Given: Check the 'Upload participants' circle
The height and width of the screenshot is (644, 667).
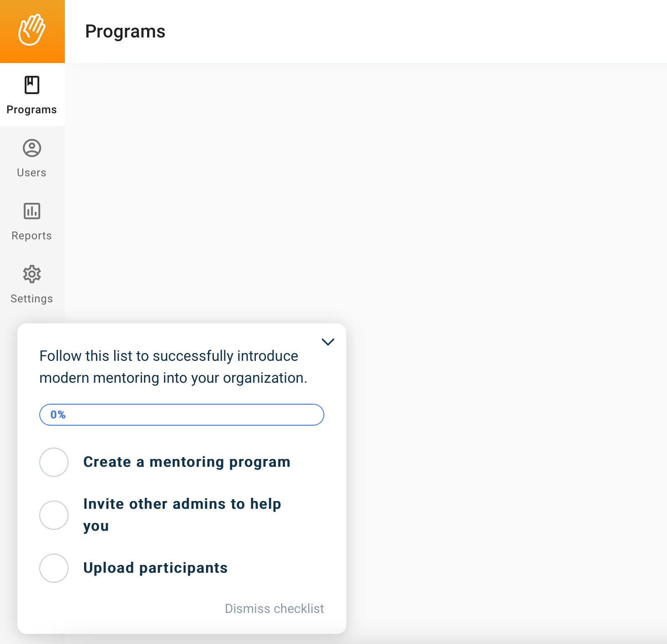Looking at the screenshot, I should (x=54, y=568).
